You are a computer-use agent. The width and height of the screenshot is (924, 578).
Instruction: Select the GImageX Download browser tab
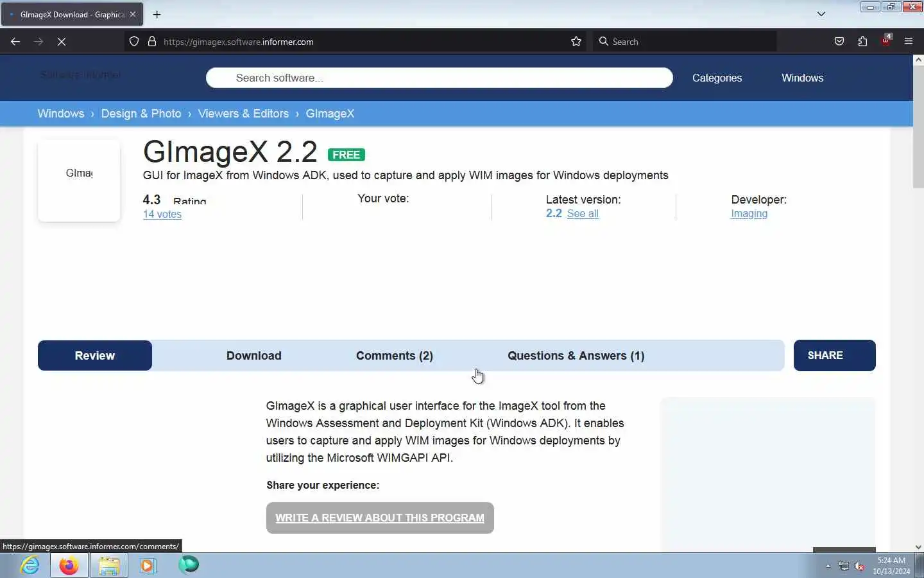coord(72,14)
